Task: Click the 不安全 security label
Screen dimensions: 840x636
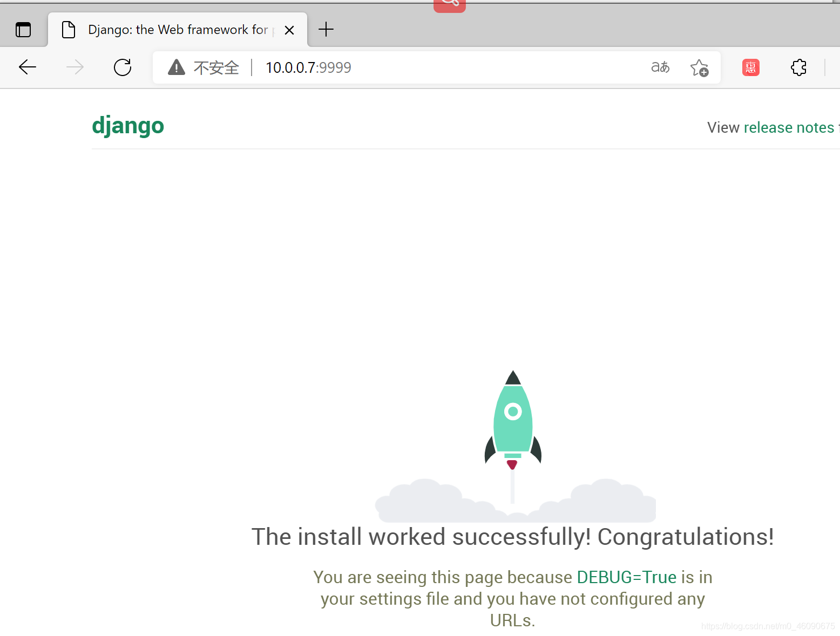Action: (216, 67)
